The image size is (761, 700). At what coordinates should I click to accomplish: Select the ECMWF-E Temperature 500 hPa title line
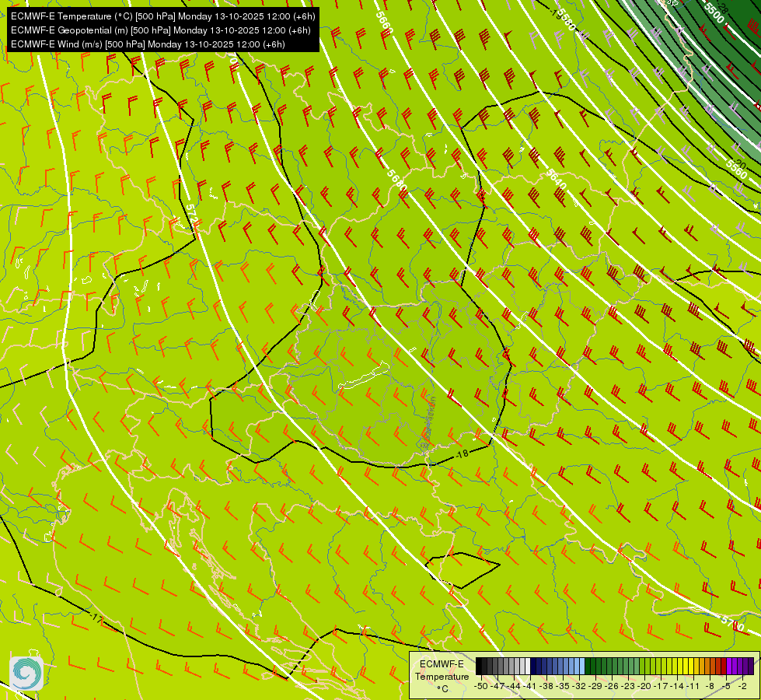[162, 16]
